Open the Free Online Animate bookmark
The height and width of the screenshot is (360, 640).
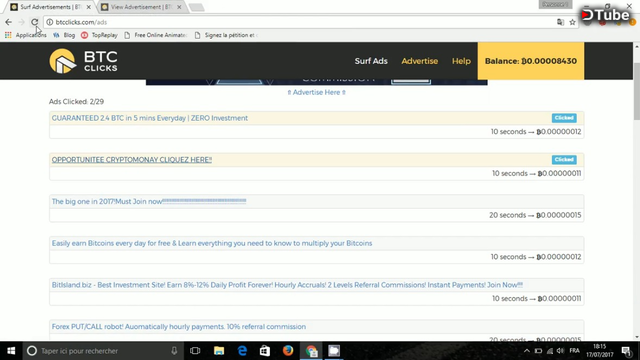pyautogui.click(x=156, y=35)
